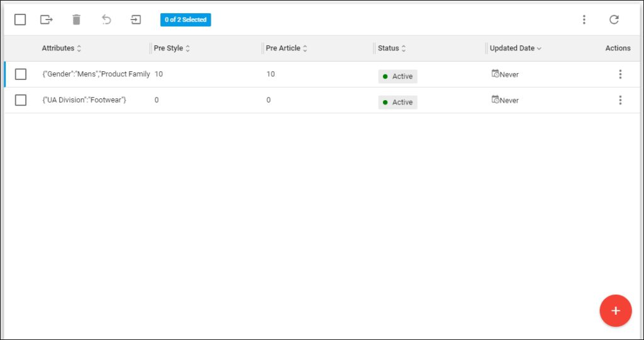644x340 pixels.
Task: Click the 0 of 2 Selected badge
Action: (x=186, y=20)
